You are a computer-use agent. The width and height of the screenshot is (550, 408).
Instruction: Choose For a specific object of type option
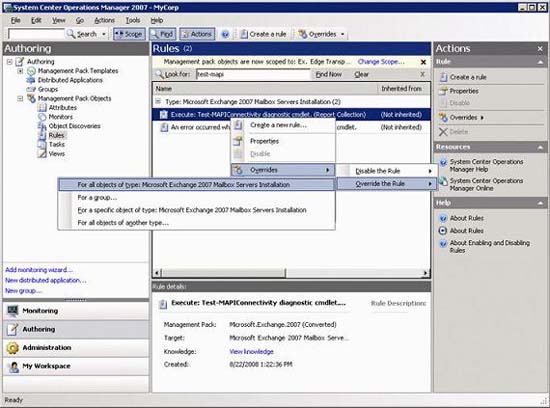coord(196,210)
